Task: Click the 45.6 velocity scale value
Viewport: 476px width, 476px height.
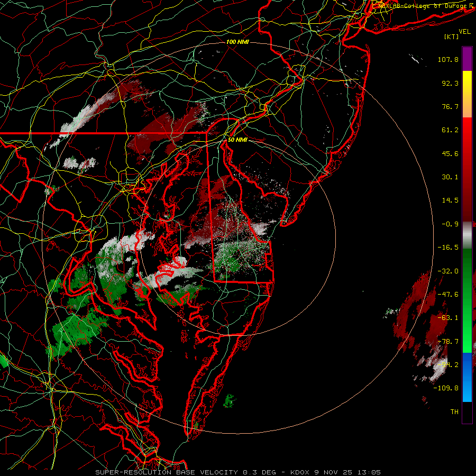Action: 450,153
